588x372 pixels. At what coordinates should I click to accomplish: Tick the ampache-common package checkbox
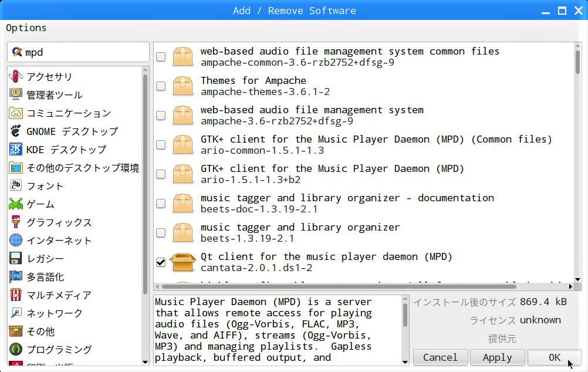(x=161, y=57)
